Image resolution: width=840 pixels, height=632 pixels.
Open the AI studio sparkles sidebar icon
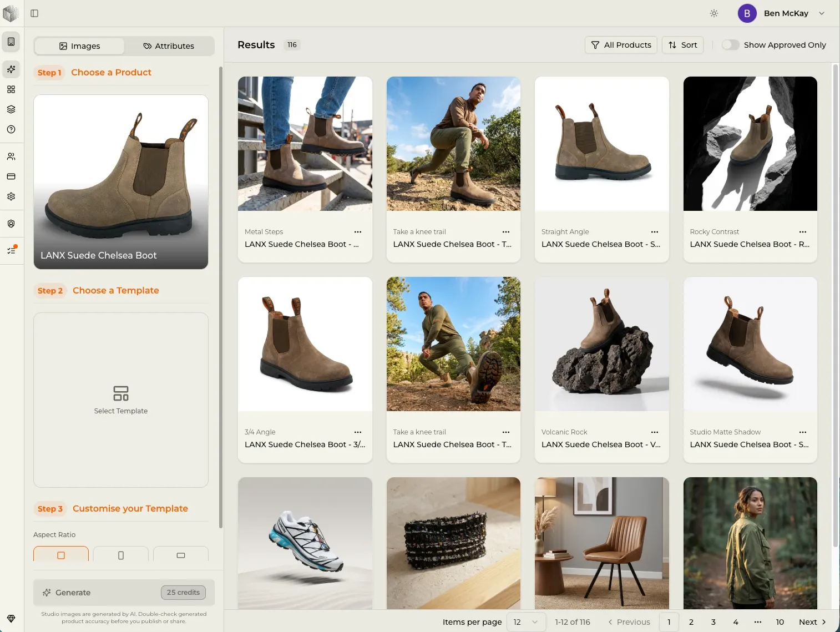point(11,69)
